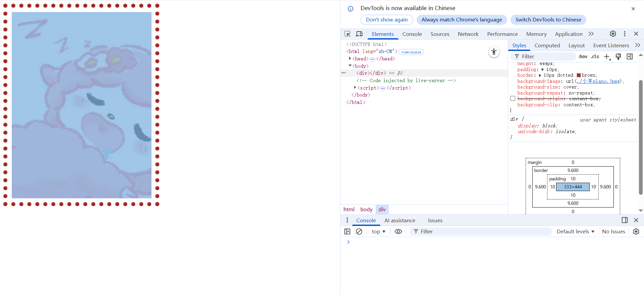Expand the head element node
The width and height of the screenshot is (644, 295).
pos(350,59)
